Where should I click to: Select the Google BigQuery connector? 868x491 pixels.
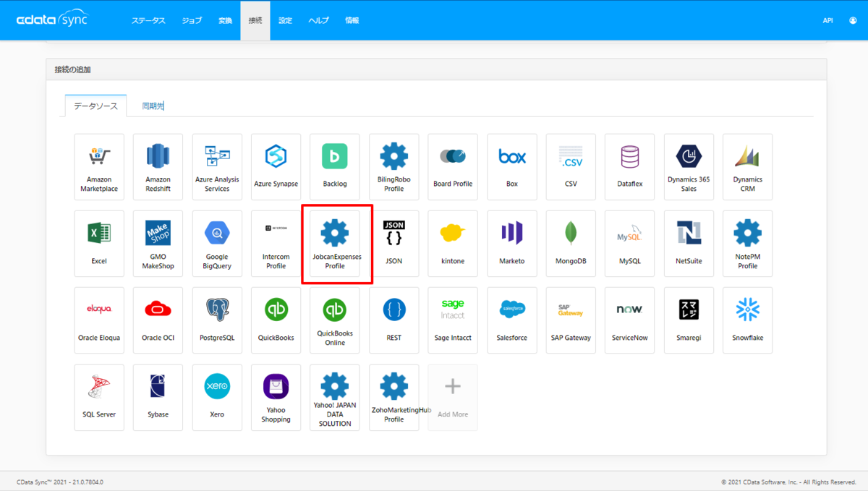tap(217, 244)
